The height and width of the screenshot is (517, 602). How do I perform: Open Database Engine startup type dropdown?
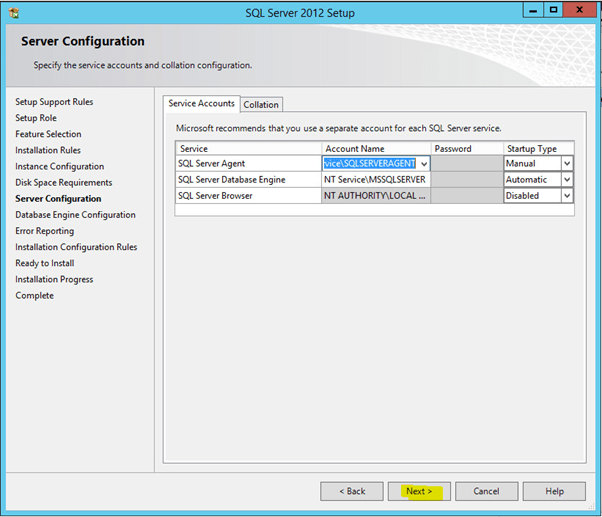(567, 180)
